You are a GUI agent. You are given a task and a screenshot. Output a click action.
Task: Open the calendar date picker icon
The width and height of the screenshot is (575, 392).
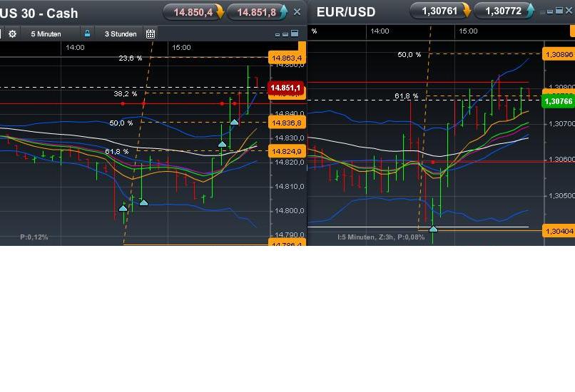click(151, 34)
